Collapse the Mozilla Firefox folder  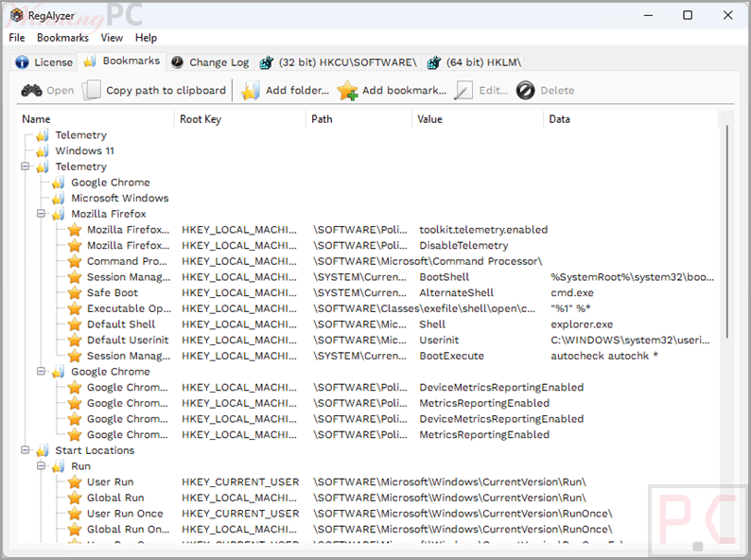tap(42, 214)
